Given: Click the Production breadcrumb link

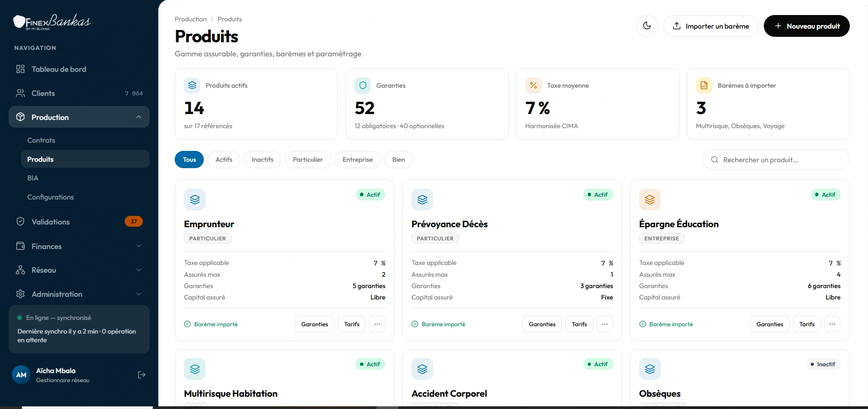Looking at the screenshot, I should pyautogui.click(x=191, y=19).
